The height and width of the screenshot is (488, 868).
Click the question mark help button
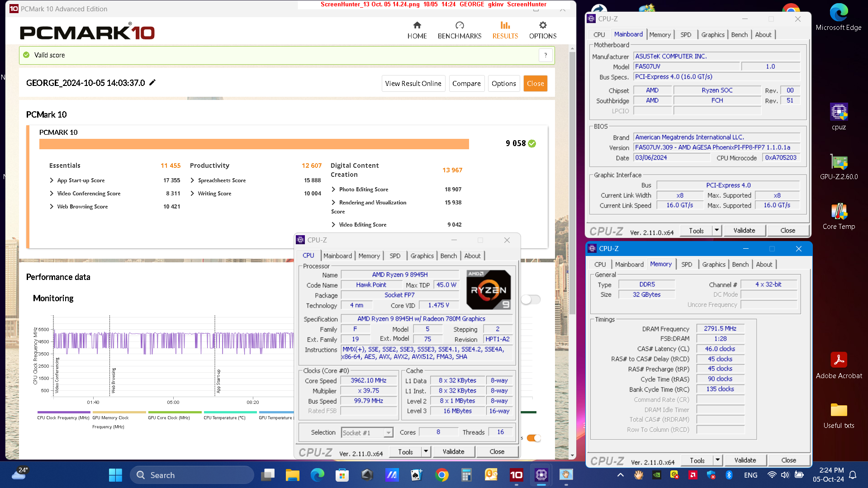(x=545, y=55)
